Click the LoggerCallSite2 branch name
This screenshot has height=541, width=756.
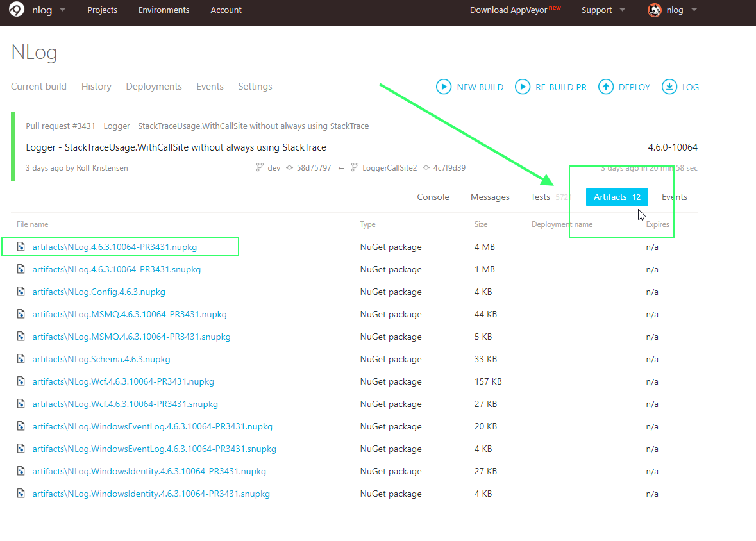pyautogui.click(x=390, y=167)
